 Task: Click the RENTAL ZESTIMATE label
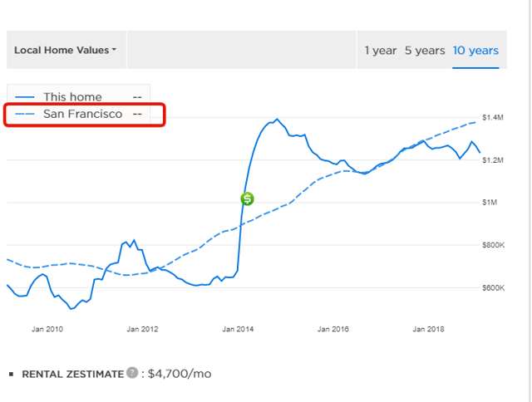tap(73, 375)
